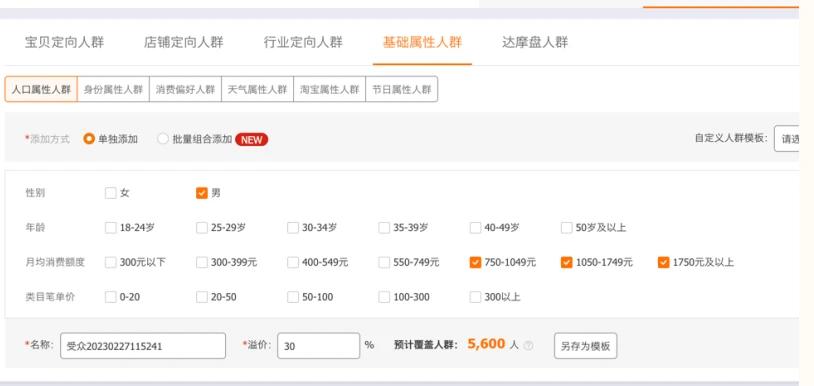
Task: Enable the 30-34岁 checkbox
Action: [x=293, y=228]
